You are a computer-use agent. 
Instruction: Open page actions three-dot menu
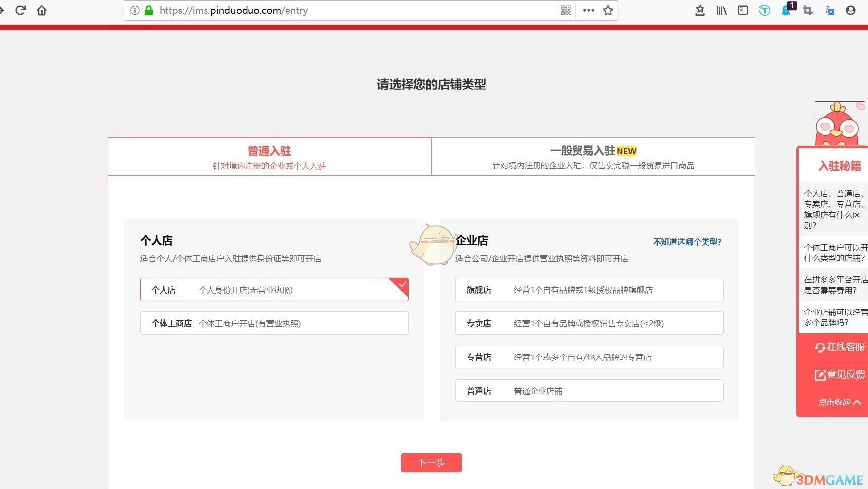coord(588,10)
